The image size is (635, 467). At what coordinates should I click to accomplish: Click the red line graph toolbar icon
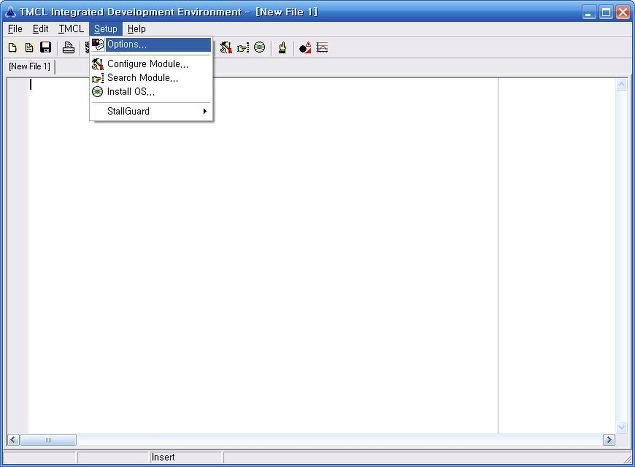point(322,48)
